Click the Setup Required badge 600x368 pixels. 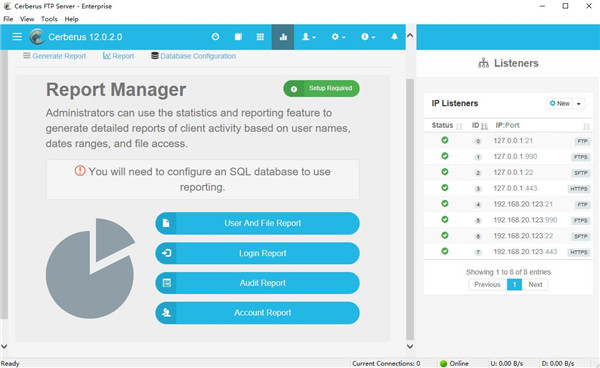pos(321,88)
